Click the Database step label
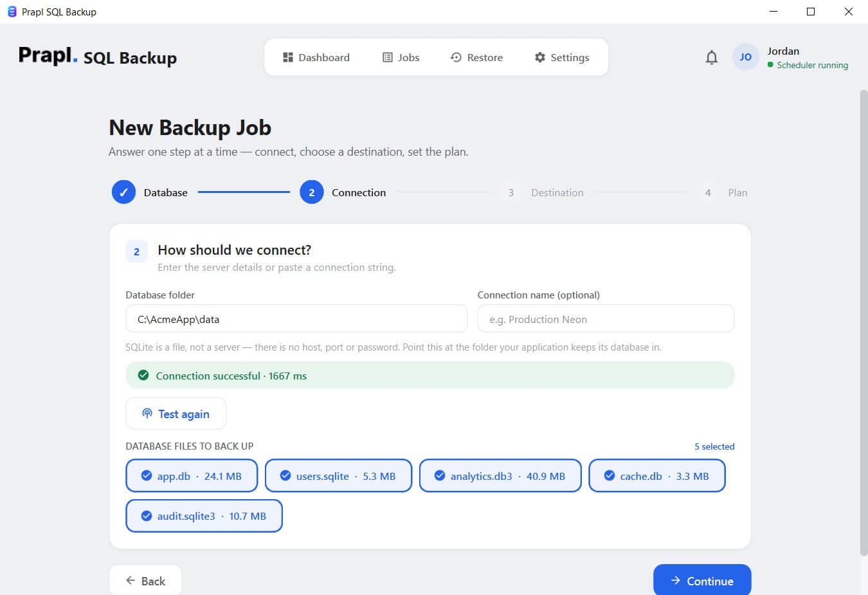The width and height of the screenshot is (868, 595). point(165,192)
